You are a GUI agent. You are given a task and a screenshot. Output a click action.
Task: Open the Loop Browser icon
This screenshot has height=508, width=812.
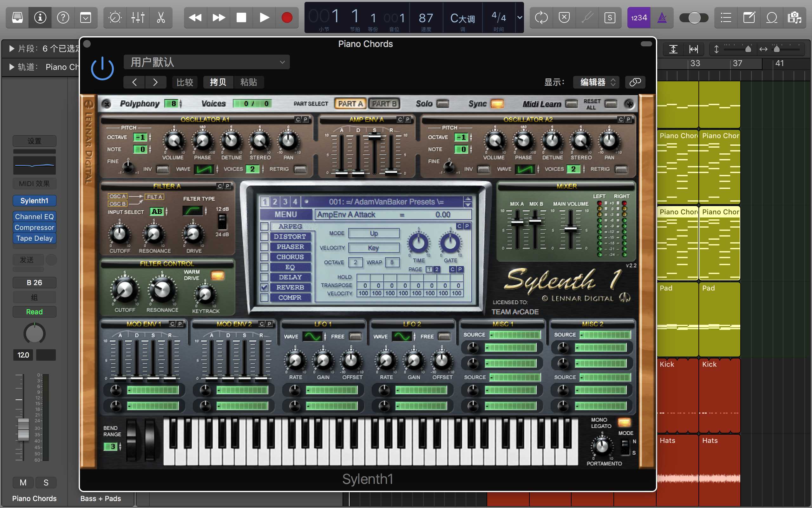pos(772,17)
